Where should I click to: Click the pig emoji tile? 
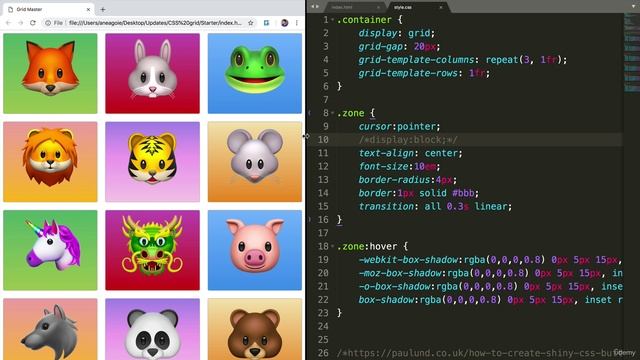(x=255, y=250)
